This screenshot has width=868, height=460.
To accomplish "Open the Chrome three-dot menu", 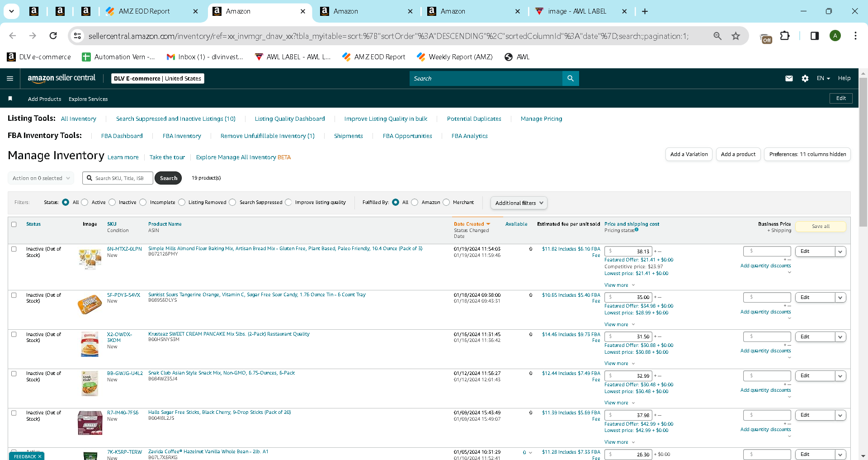I will [x=855, y=36].
